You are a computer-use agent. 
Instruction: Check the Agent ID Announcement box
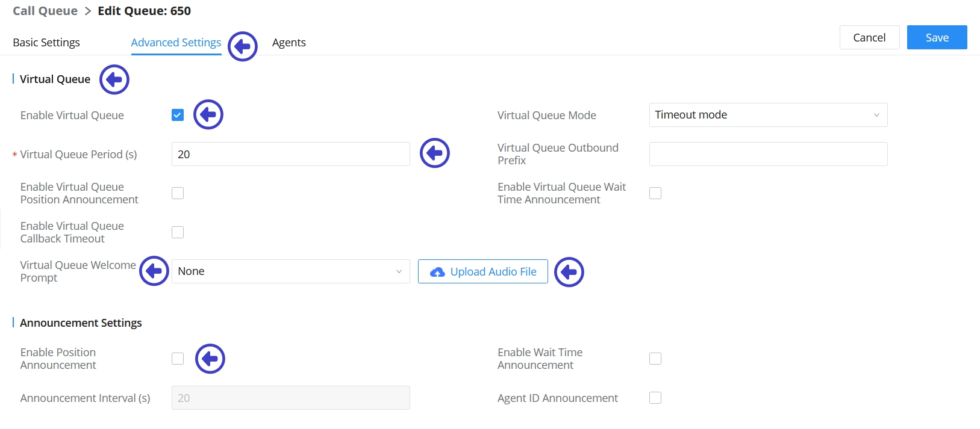point(655,398)
